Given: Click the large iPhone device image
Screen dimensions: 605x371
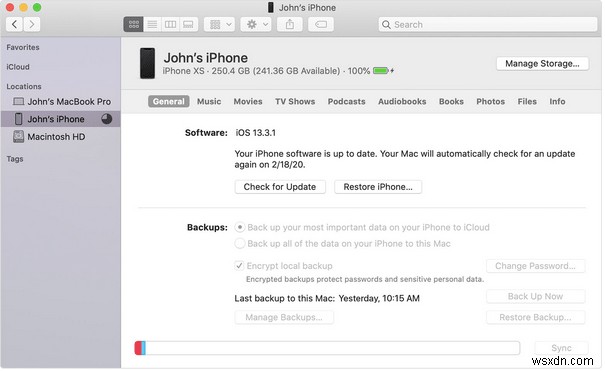Looking at the screenshot, I should click(147, 63).
